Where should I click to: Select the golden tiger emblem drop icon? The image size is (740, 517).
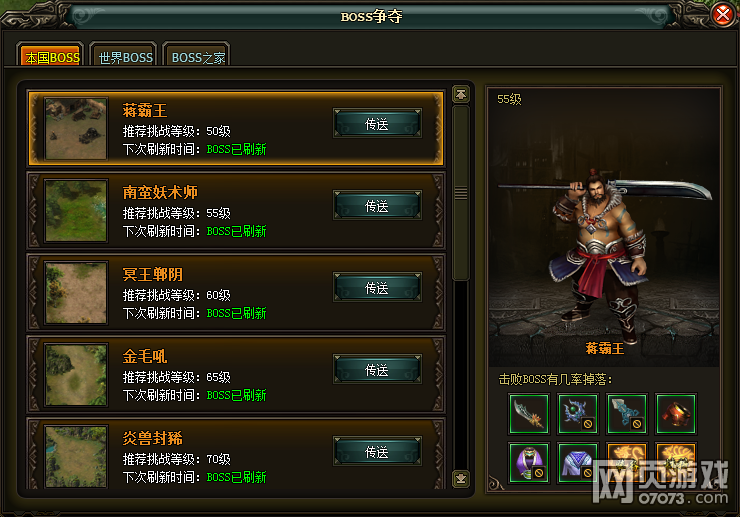676,463
